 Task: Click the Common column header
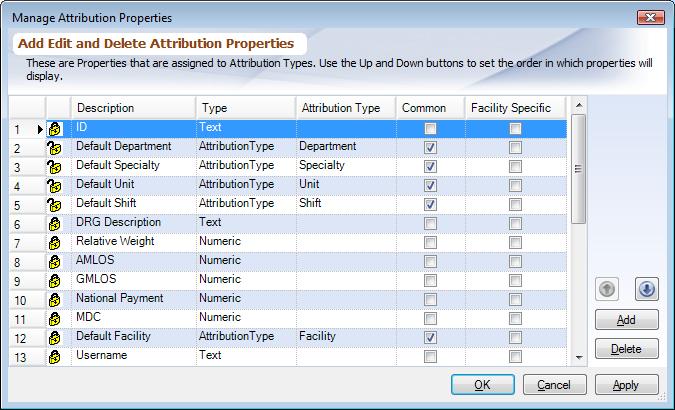[x=430, y=108]
